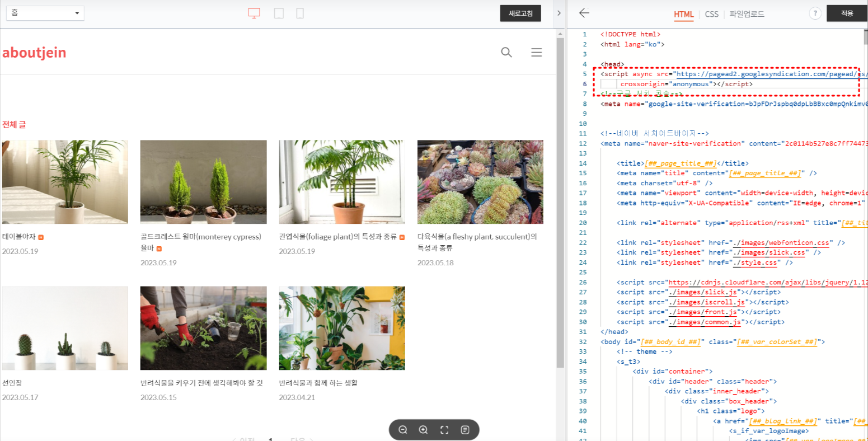Collapse the preview with the right chevron
The height and width of the screenshot is (441, 868).
[559, 13]
